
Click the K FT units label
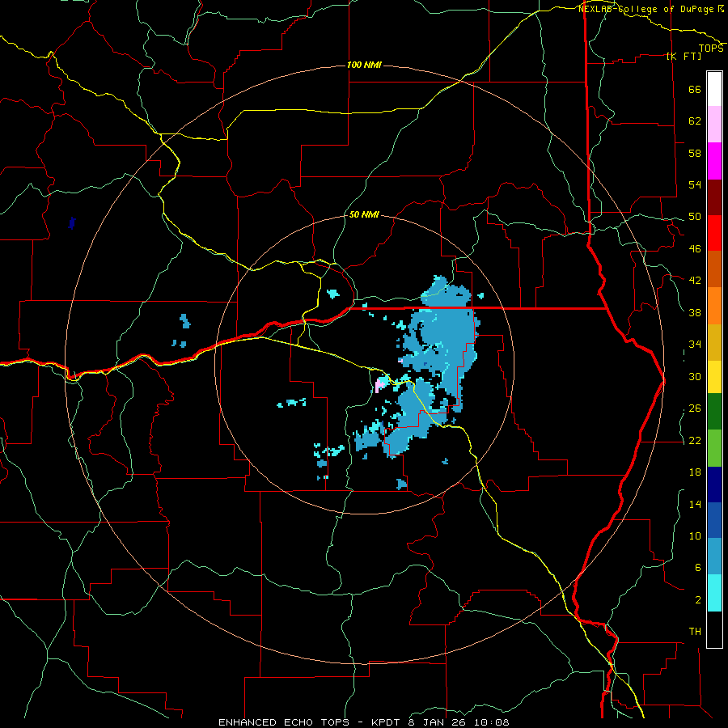tap(684, 56)
